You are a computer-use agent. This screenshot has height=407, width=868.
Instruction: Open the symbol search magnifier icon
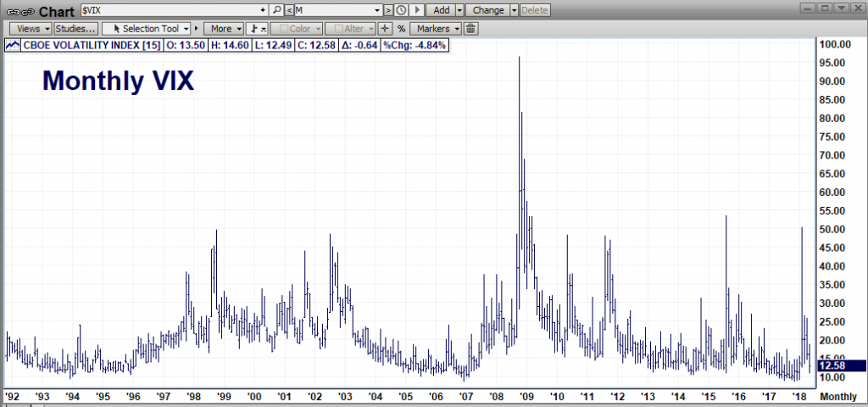(x=277, y=10)
